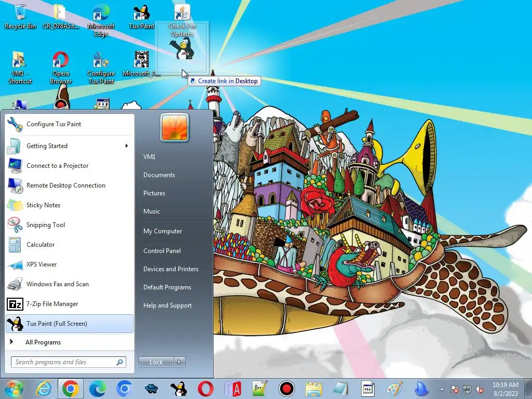
Task: Open Help and Support
Action: [x=168, y=305]
